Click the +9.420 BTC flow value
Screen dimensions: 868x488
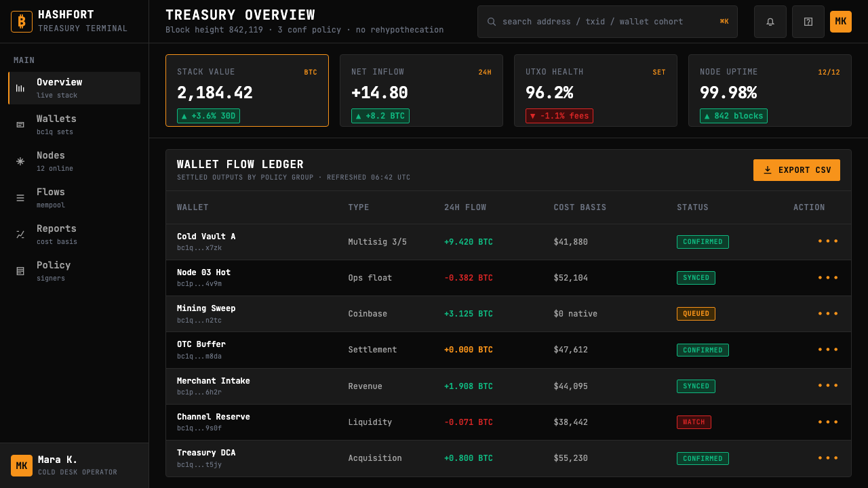pyautogui.click(x=469, y=242)
